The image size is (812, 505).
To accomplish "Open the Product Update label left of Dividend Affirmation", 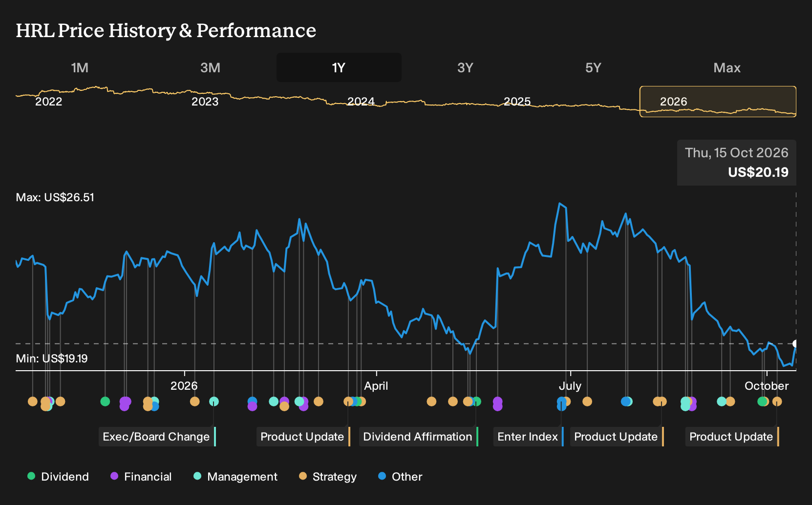I will coord(303,437).
